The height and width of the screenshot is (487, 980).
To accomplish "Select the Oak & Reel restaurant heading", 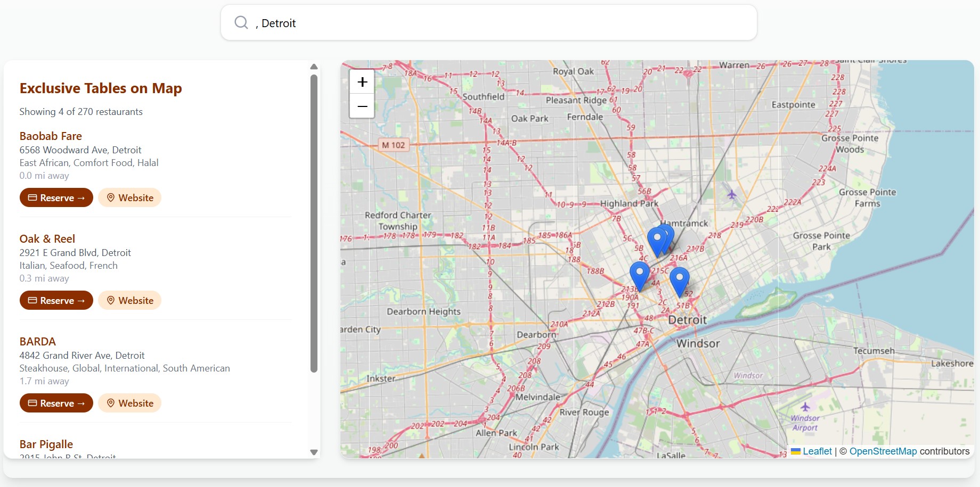I will [47, 239].
